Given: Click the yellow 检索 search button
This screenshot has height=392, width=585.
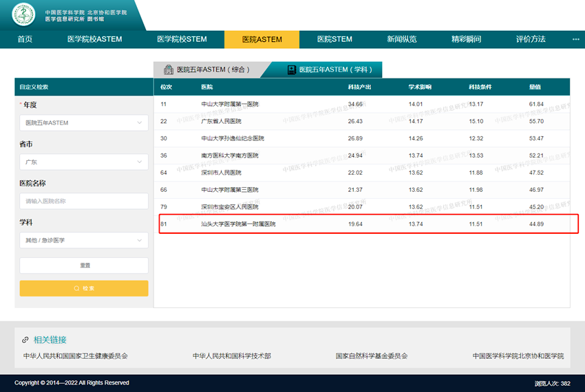Looking at the screenshot, I should click(84, 288).
